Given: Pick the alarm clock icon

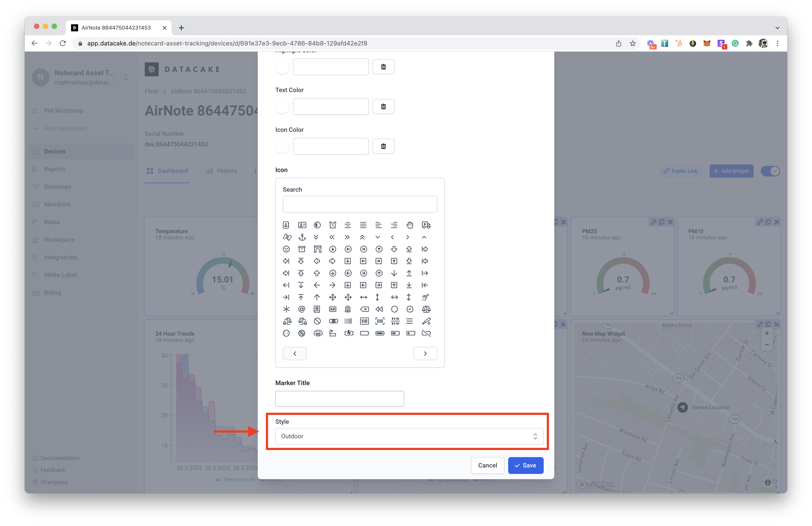Looking at the screenshot, I should point(333,225).
